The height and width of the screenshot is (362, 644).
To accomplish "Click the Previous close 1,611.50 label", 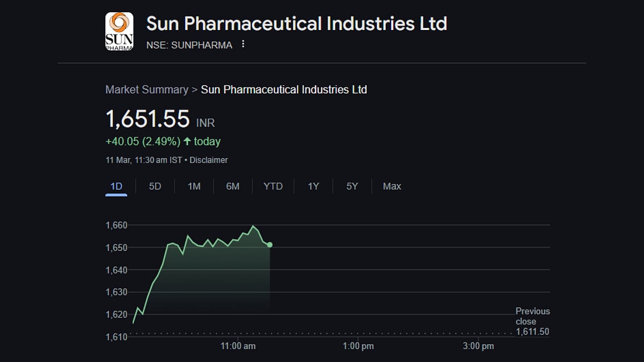I will tap(532, 321).
